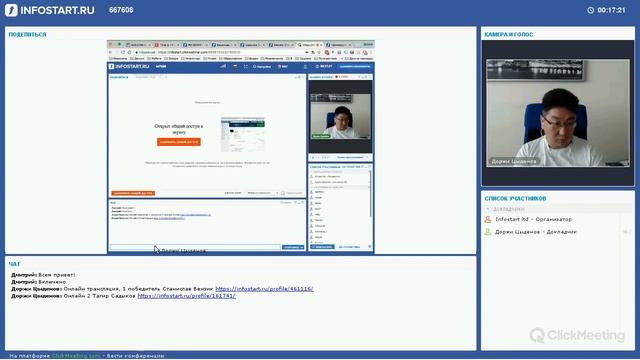Image resolution: width=640 pixels, height=360 pixels.
Task: Click the presenter camera video feed
Action: click(x=558, y=113)
